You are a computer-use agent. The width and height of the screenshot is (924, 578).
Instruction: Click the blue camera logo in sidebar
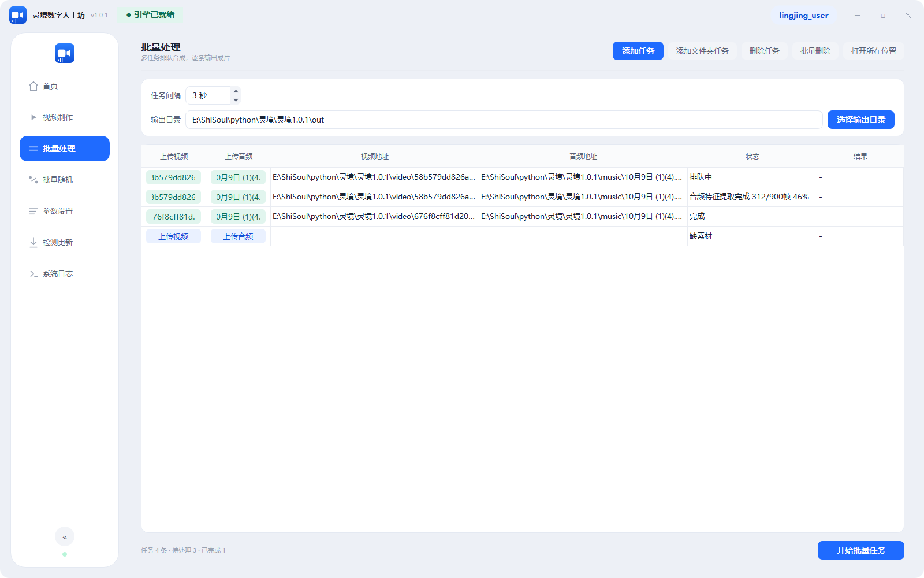tap(65, 53)
